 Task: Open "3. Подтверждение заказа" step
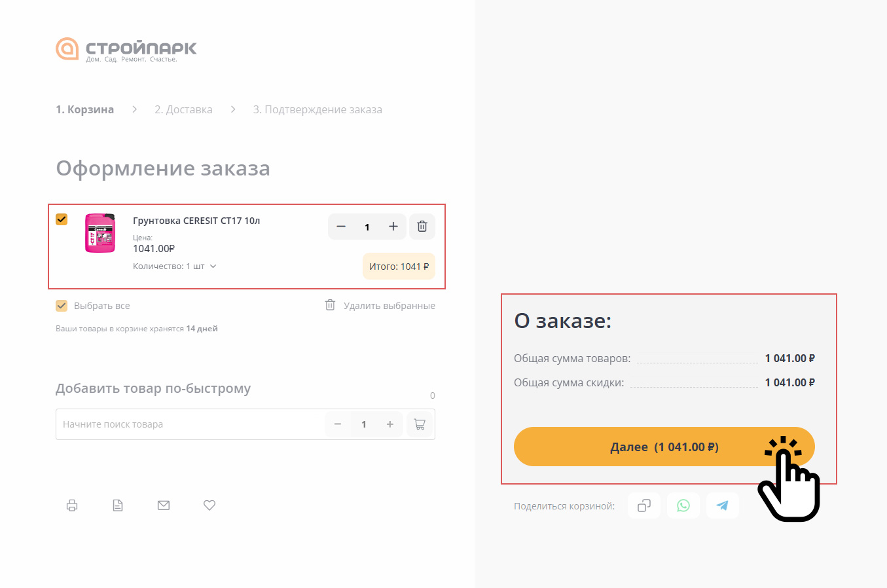tap(317, 109)
